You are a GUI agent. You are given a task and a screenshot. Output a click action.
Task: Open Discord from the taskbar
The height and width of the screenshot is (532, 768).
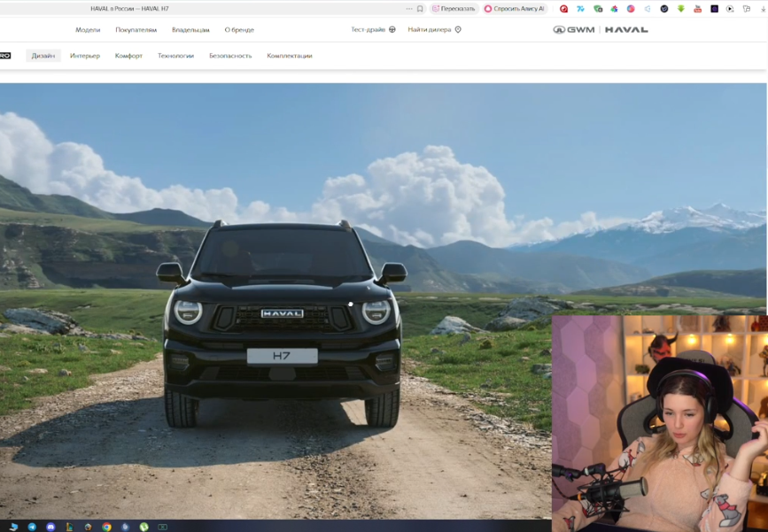click(x=50, y=527)
